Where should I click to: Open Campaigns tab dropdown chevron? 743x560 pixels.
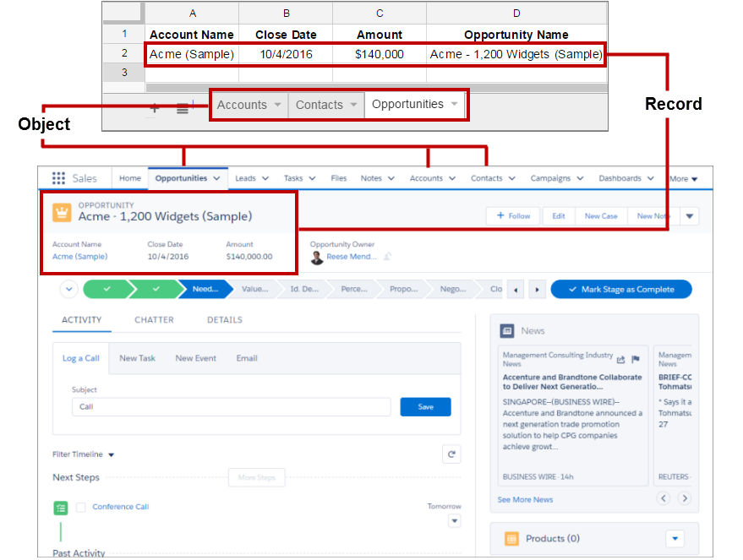[581, 178]
